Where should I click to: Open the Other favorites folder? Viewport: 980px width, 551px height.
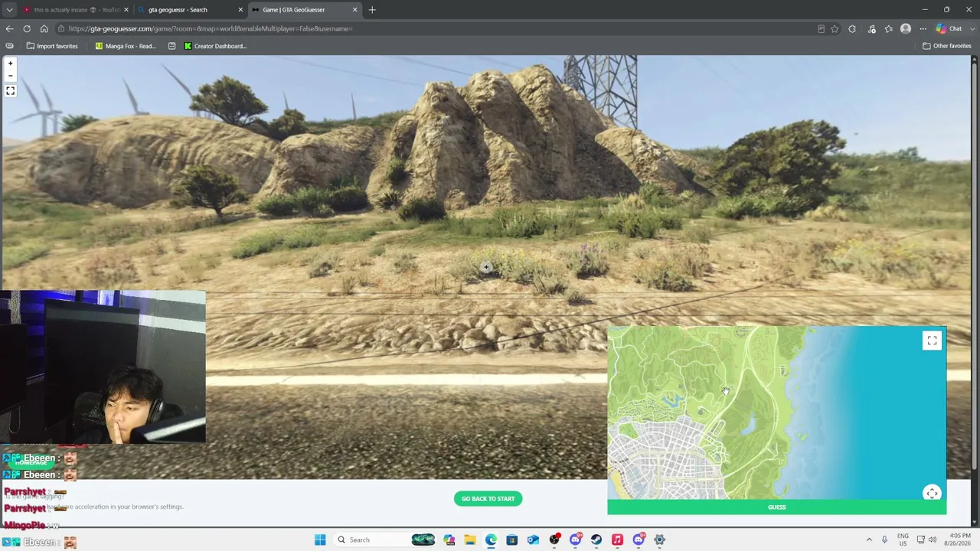tap(947, 46)
